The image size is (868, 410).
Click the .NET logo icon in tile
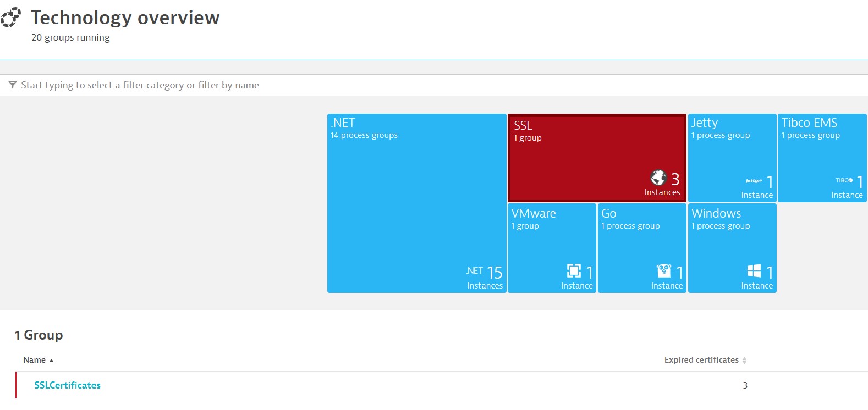click(x=474, y=271)
